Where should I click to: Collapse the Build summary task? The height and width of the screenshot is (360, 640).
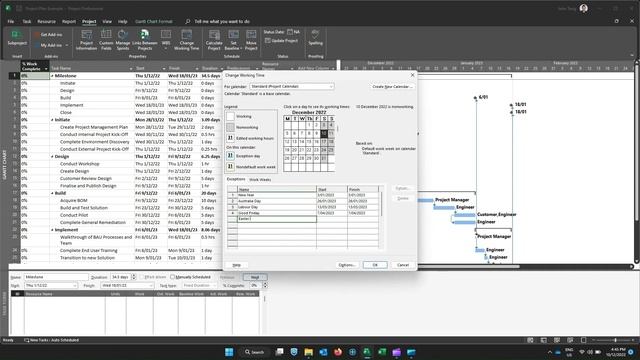tap(52, 193)
